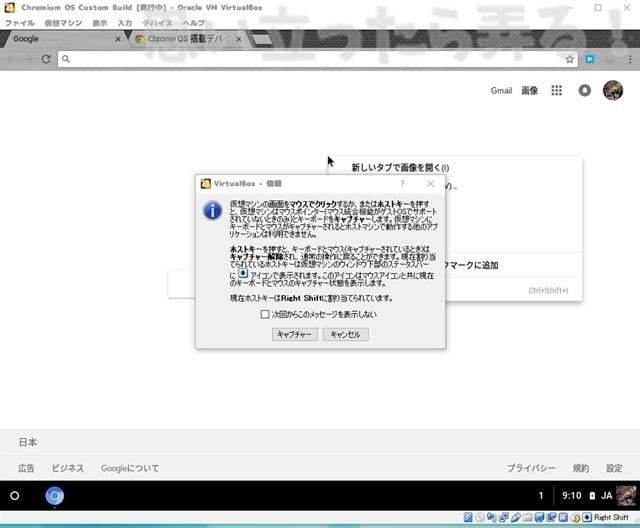Open the 表示 menu
Viewport: 640px width, 528px height.
(x=100, y=23)
